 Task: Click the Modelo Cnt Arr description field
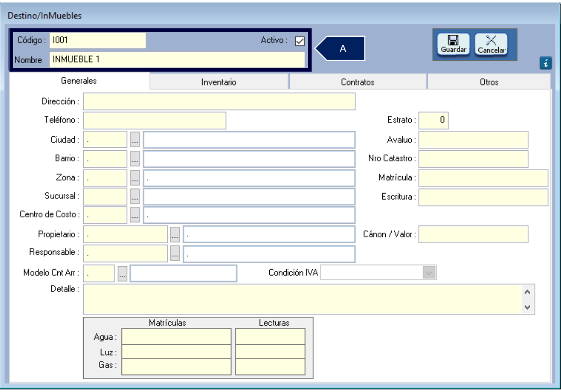183,273
